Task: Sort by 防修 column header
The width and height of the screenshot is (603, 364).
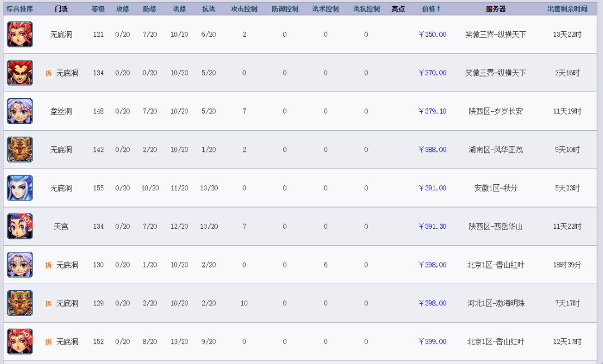Action: tap(150, 9)
